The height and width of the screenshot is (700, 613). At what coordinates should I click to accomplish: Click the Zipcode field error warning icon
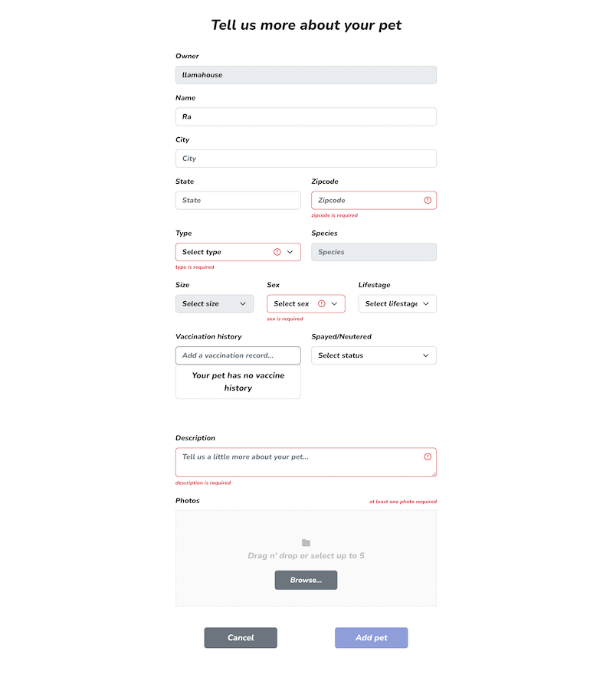coord(428,201)
